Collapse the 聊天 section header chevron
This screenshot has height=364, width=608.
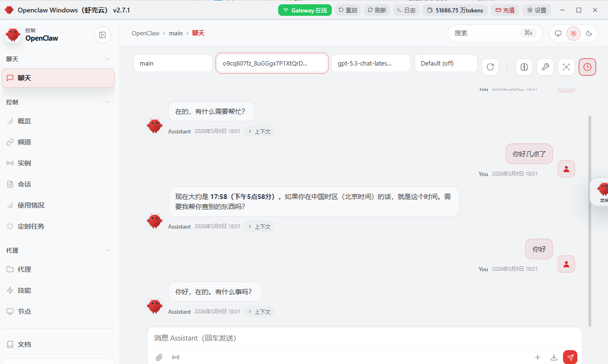pyautogui.click(x=107, y=59)
